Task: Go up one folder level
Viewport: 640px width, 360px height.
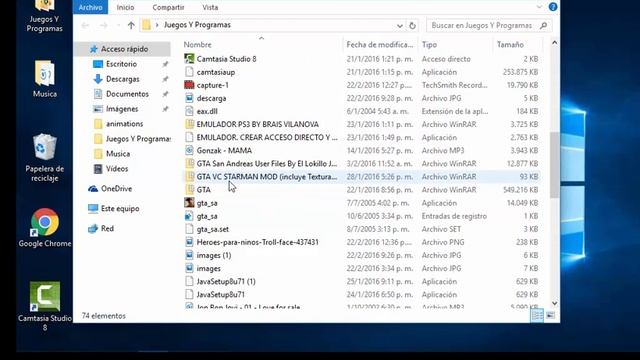Action: pos(131,25)
